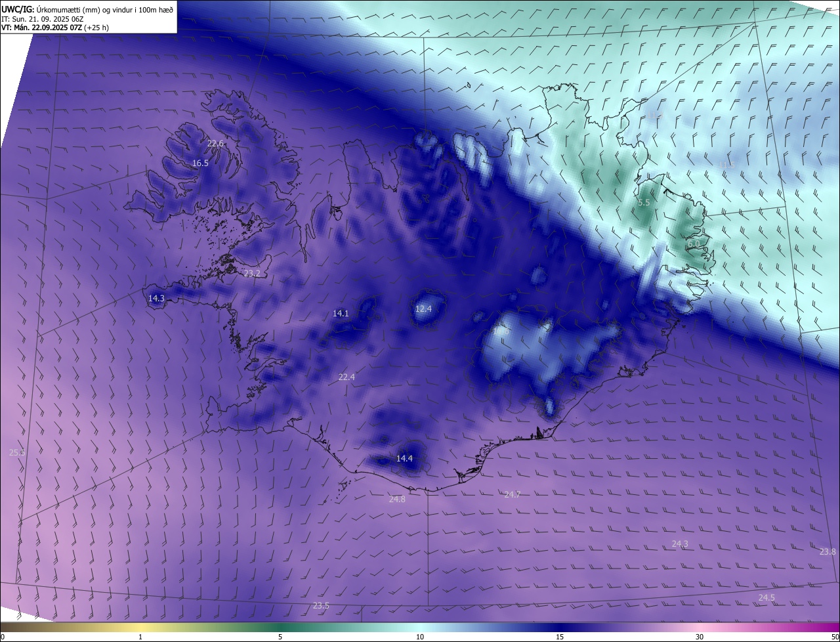Click the 12.4 value over the glacier

[424, 309]
